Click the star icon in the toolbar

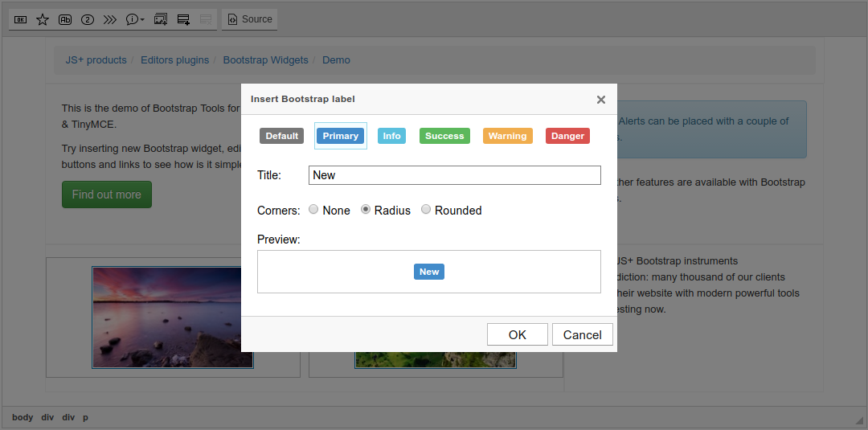43,19
